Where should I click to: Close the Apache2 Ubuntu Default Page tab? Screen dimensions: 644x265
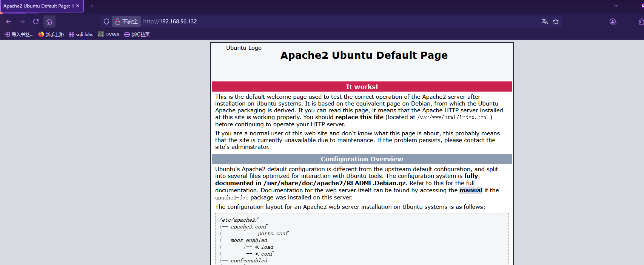pyautogui.click(x=78, y=6)
